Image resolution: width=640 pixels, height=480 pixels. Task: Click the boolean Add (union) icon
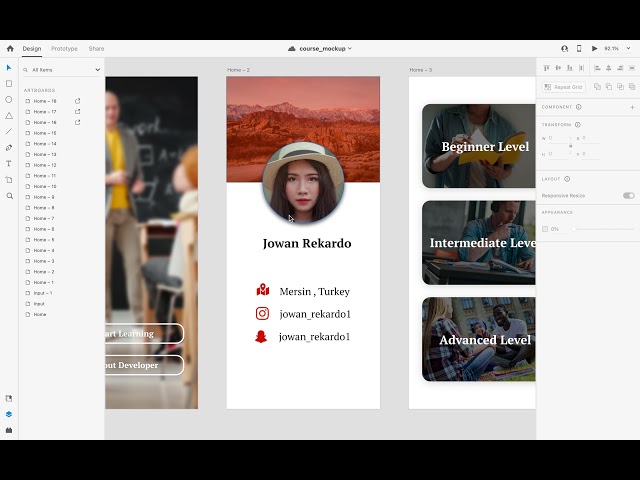(597, 87)
